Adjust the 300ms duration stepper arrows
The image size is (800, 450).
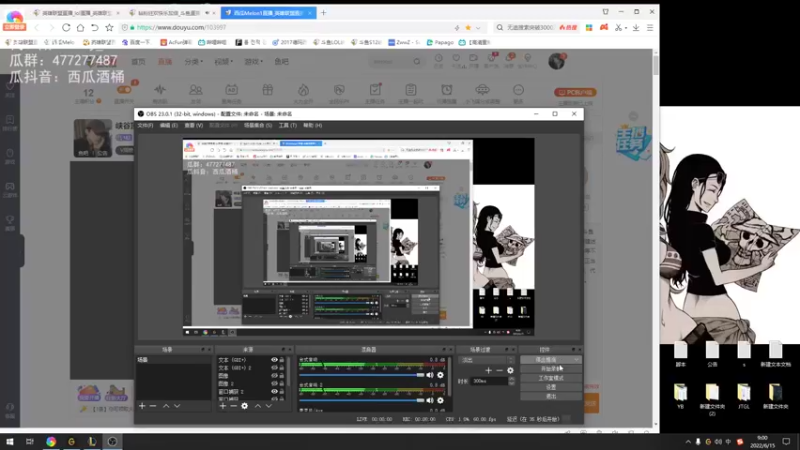(512, 381)
